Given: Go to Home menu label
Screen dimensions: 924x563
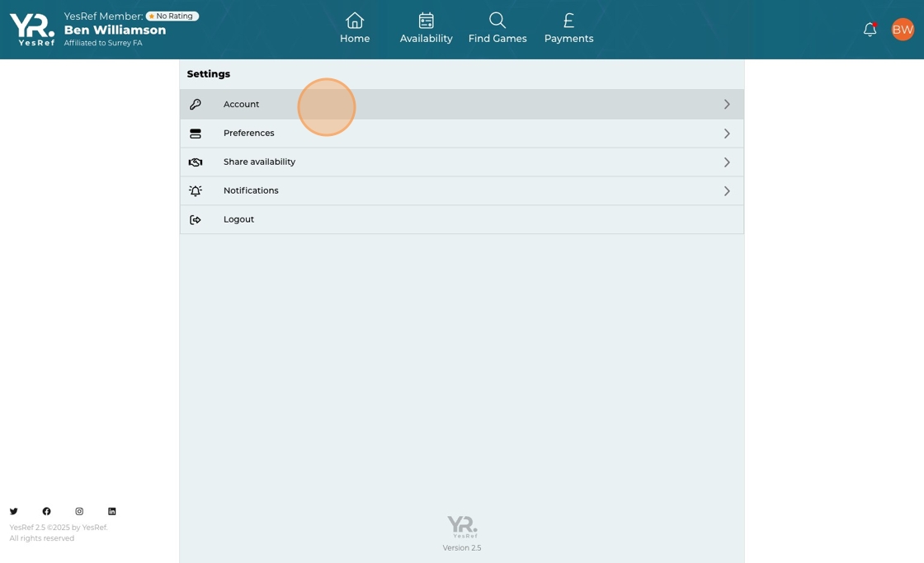Looking at the screenshot, I should click(x=355, y=38).
